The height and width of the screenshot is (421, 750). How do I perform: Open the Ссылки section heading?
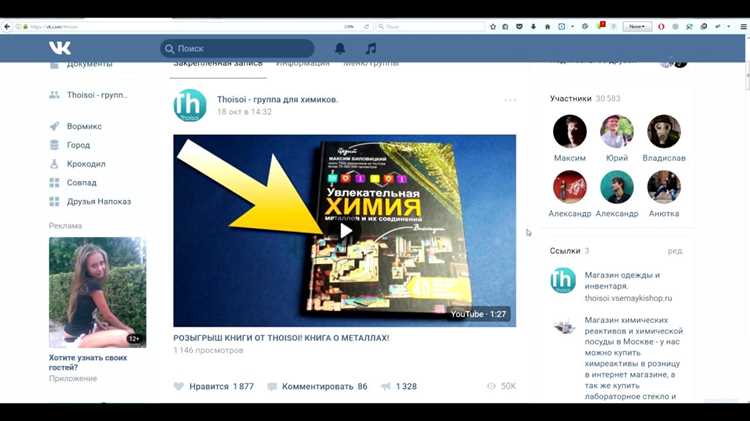(x=565, y=251)
